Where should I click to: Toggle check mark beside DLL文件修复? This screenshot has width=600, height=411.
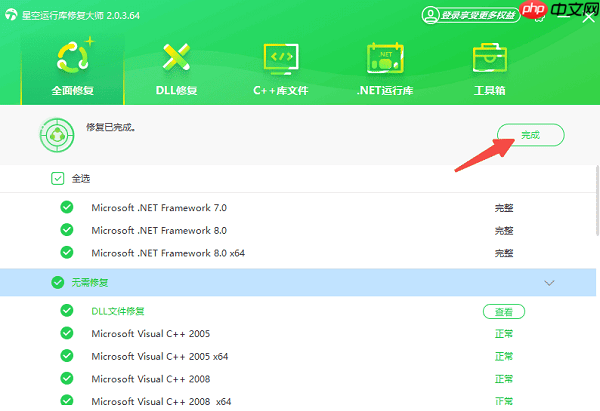[67, 310]
